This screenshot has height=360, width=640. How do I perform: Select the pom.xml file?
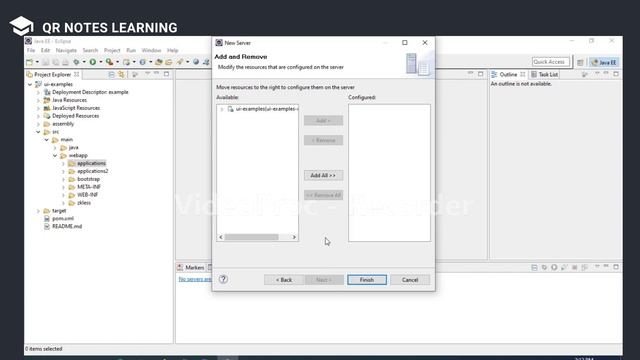[x=63, y=219]
